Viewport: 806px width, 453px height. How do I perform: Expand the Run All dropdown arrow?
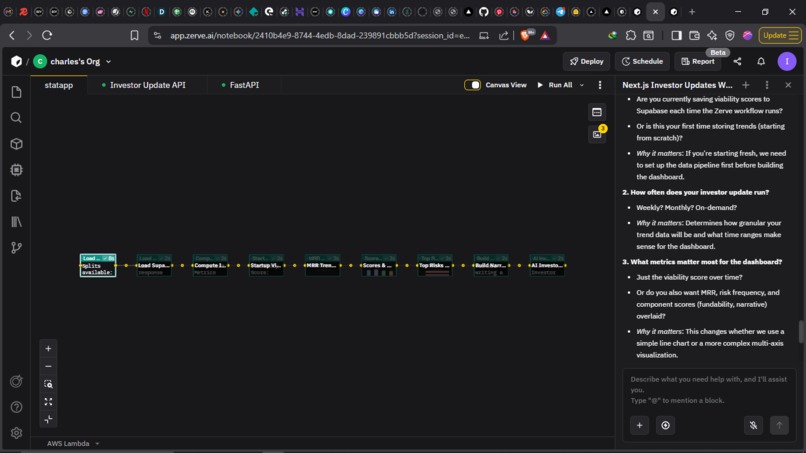[582, 85]
